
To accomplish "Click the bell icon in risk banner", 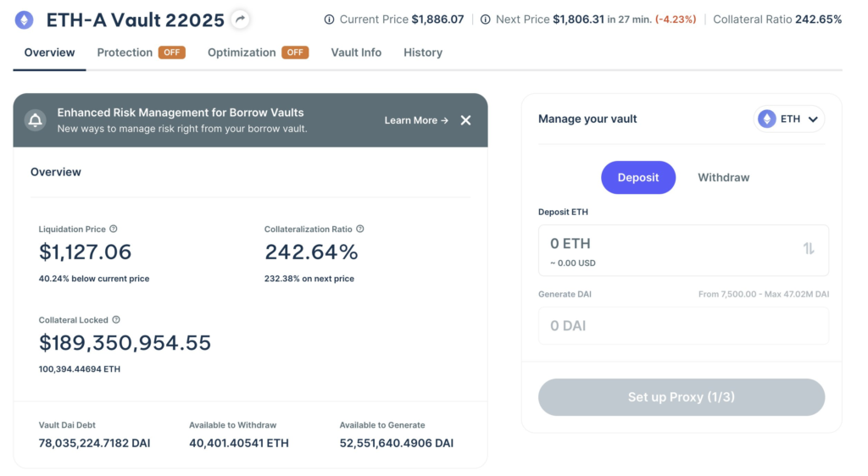I will [x=36, y=120].
